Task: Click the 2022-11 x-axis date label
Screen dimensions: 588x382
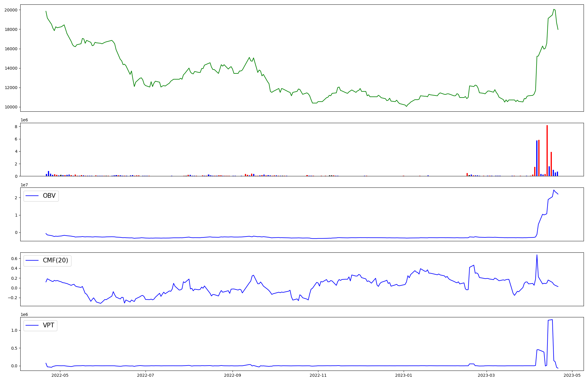Action: pos(318,375)
